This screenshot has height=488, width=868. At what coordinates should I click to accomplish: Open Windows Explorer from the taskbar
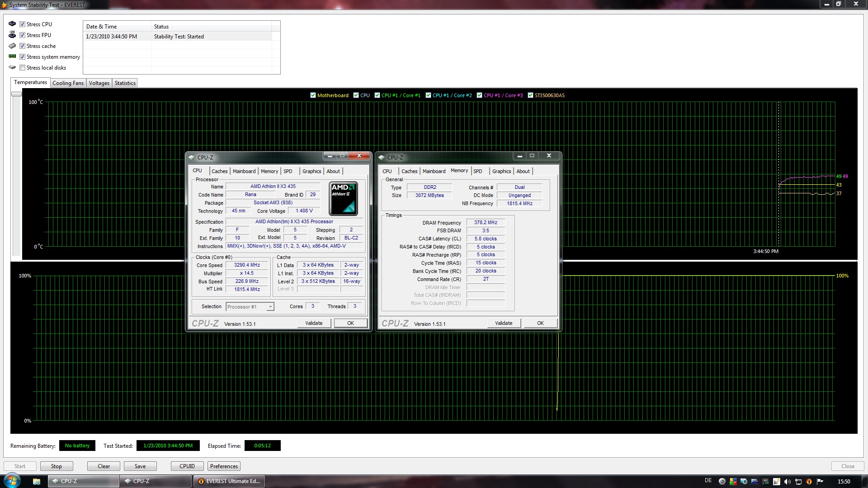[37, 481]
